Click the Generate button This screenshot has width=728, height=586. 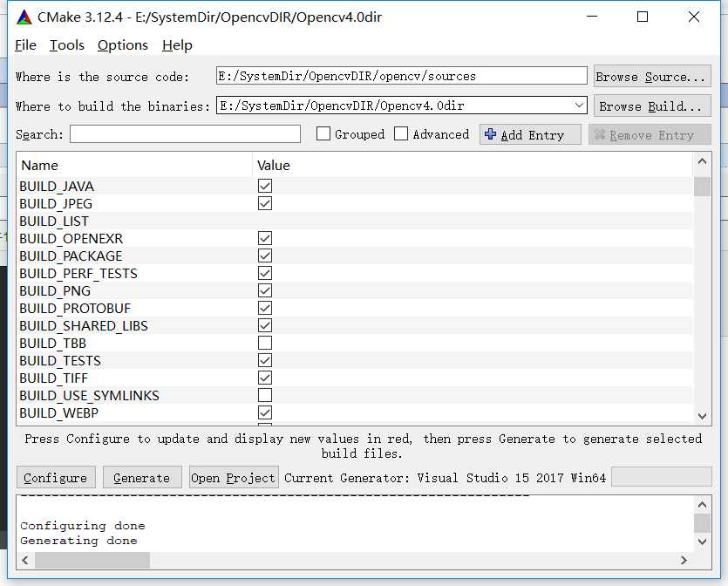pyautogui.click(x=142, y=478)
